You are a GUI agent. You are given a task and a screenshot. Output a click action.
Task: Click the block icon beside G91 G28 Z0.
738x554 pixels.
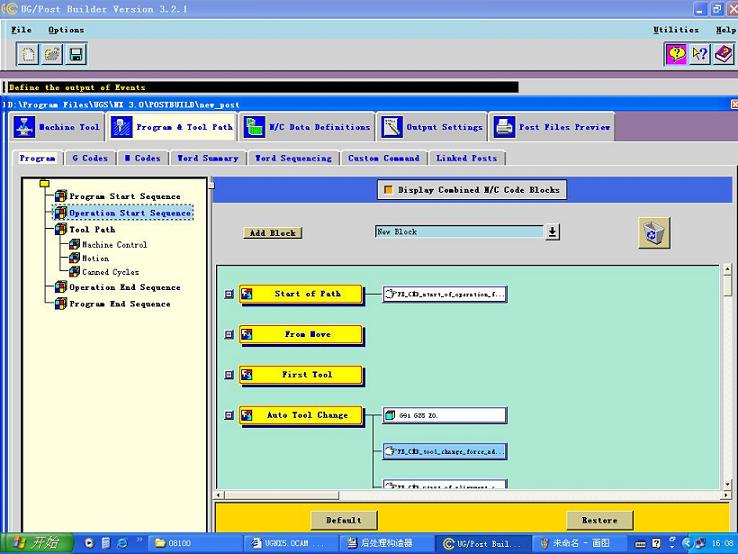point(390,415)
